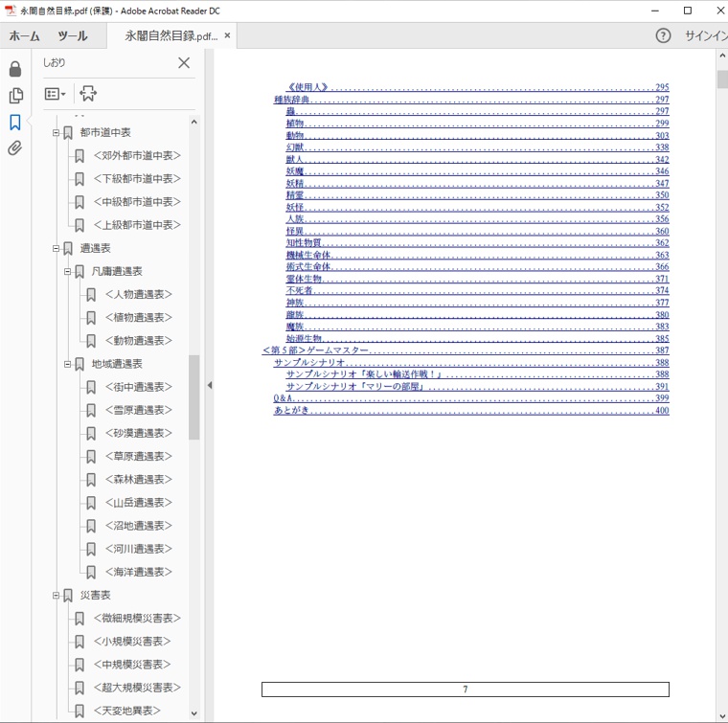Select the <動物遭遇表> bookmark
The width and height of the screenshot is (728, 723).
tap(138, 341)
